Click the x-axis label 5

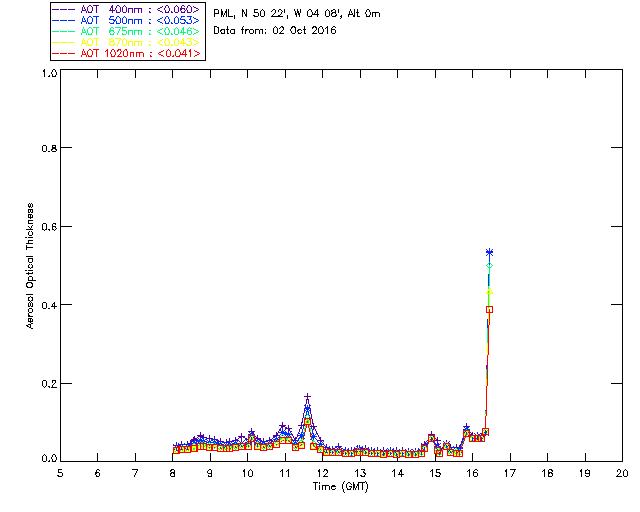[60, 473]
